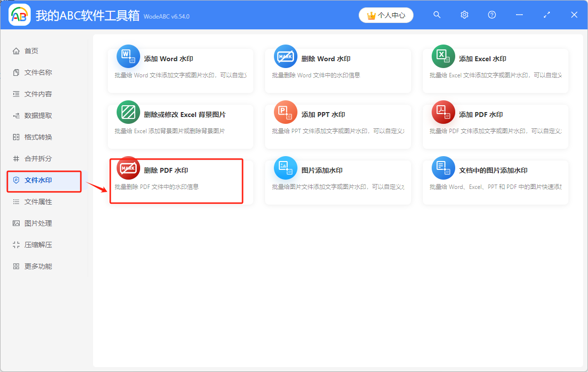Screen dimensions: 588x372
Task: Click description starting 批量给 Word 文件添加文字
Action: click(181, 75)
